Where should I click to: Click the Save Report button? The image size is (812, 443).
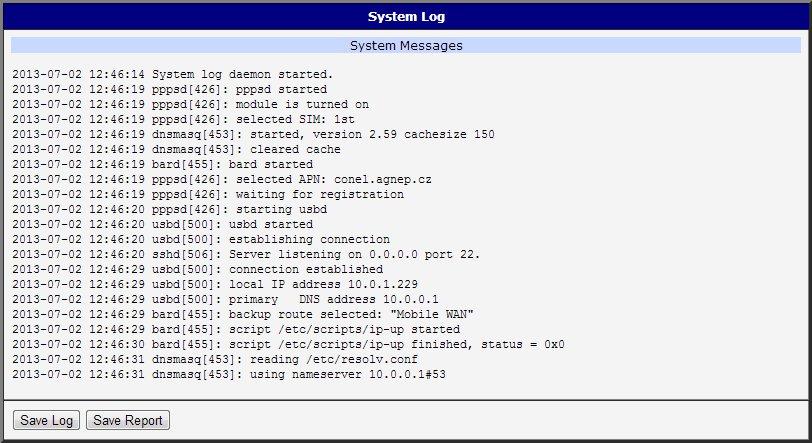coord(127,420)
